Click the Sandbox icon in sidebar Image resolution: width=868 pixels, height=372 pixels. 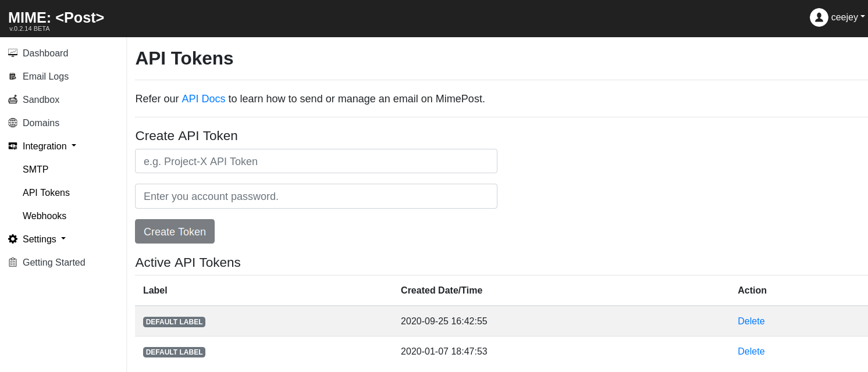pyautogui.click(x=13, y=99)
